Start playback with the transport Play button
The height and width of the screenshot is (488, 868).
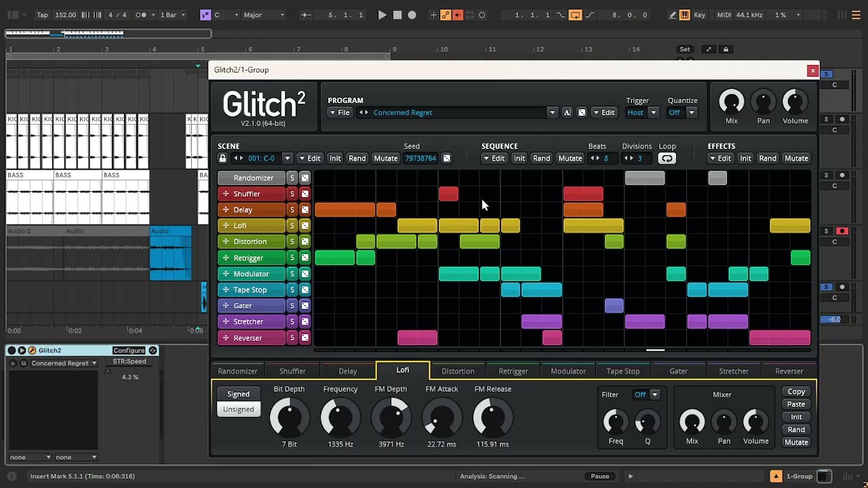[382, 15]
